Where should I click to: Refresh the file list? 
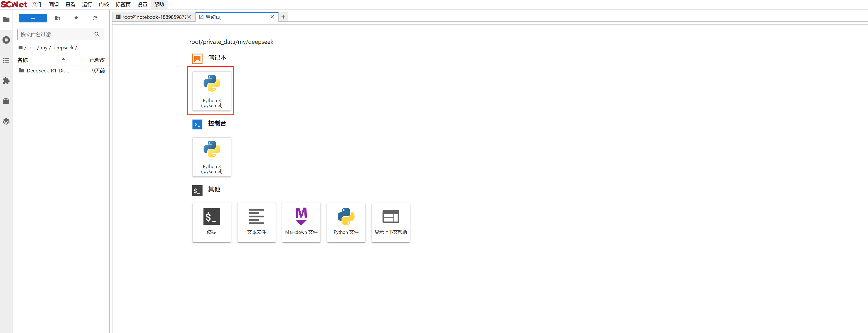(95, 18)
